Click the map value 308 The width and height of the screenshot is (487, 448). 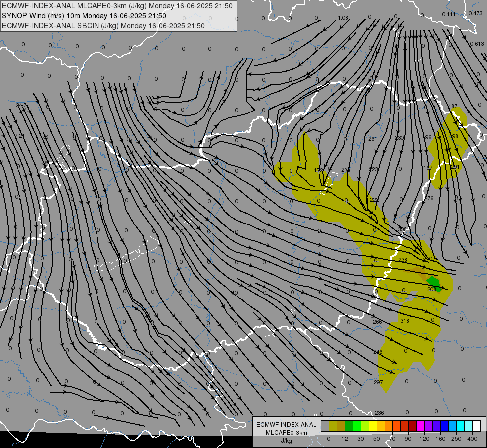coord(402,229)
